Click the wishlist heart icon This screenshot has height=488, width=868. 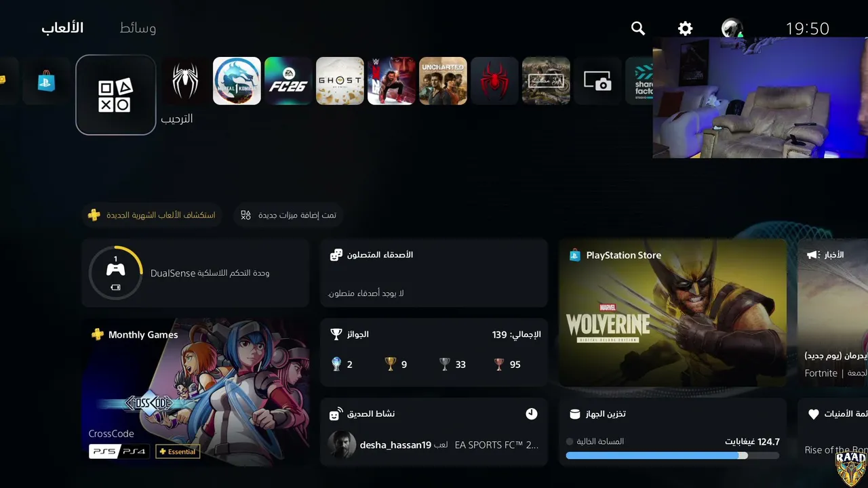(814, 414)
